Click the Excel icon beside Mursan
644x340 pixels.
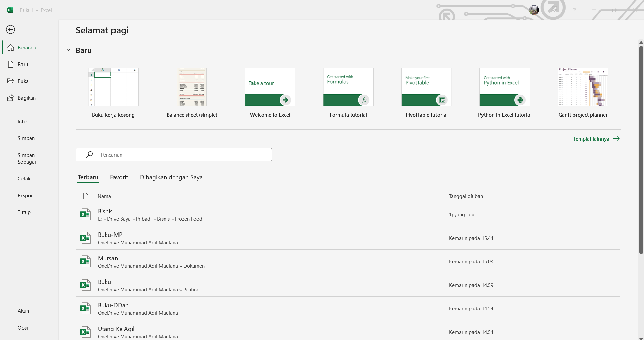pyautogui.click(x=85, y=261)
